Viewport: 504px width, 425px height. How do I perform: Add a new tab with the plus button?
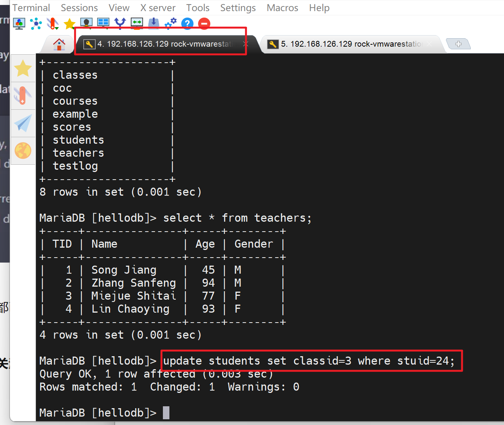[458, 44]
